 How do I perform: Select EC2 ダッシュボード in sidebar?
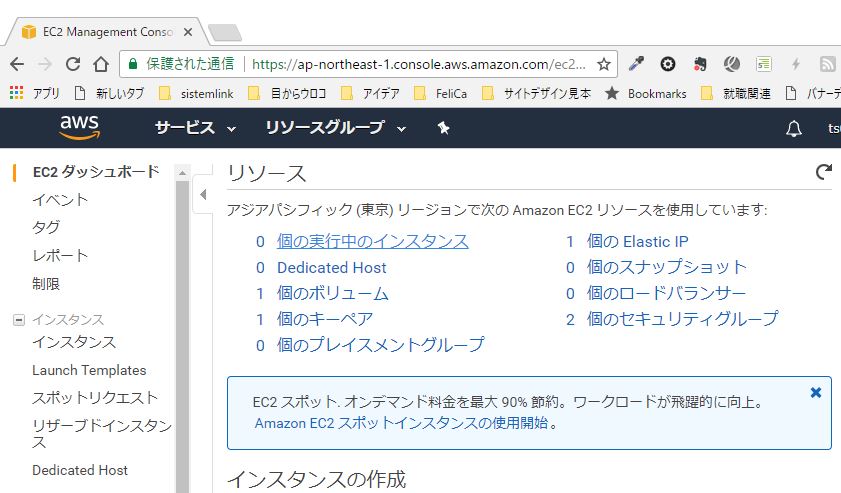[96, 172]
